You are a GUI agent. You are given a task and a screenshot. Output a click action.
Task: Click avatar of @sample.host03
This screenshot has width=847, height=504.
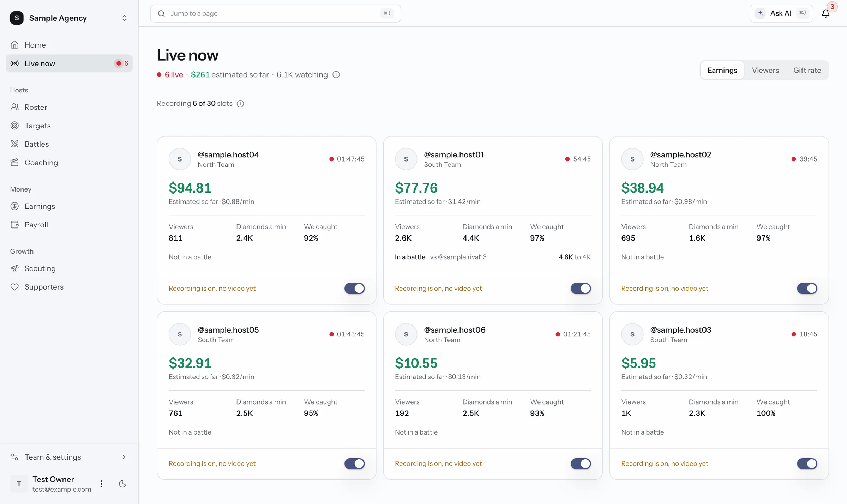[x=632, y=334]
